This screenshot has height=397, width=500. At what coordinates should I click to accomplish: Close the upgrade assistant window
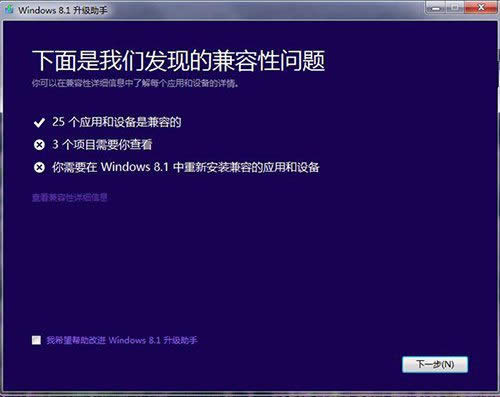(x=480, y=8)
